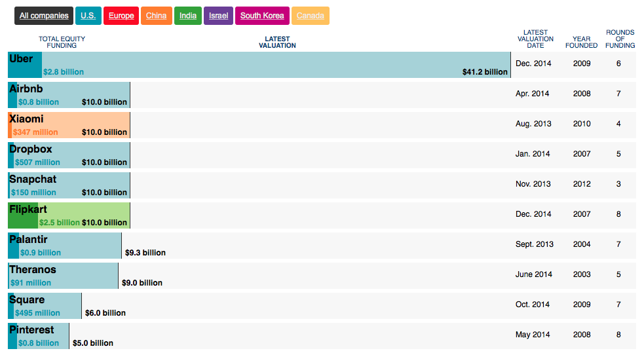
Task: Click the Canada filter button
Action: tap(311, 16)
